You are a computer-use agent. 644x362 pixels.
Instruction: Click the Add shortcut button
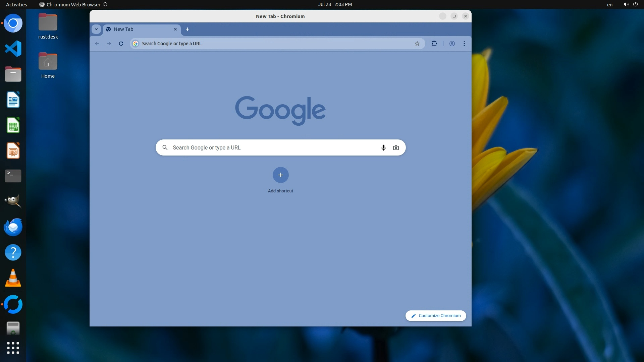click(280, 175)
